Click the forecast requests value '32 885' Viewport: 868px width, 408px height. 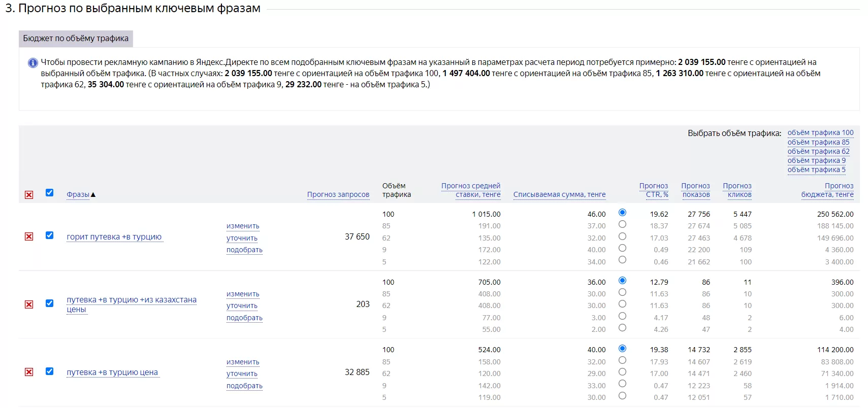pos(357,372)
